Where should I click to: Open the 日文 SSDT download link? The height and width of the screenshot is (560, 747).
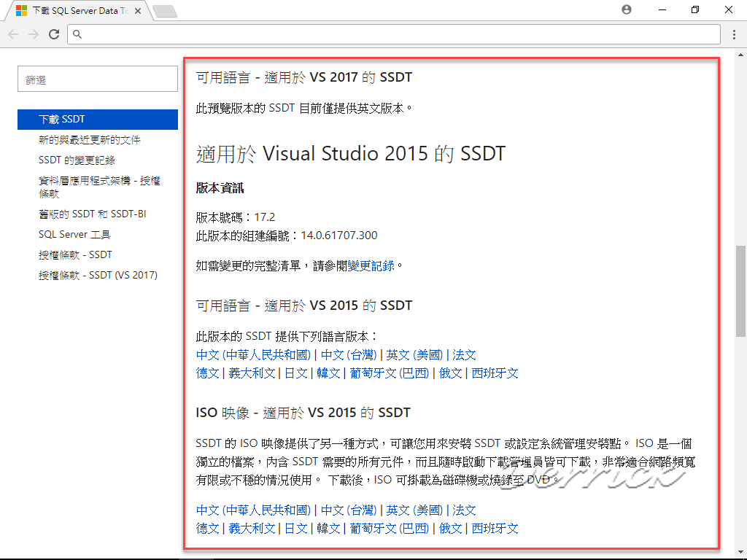296,373
